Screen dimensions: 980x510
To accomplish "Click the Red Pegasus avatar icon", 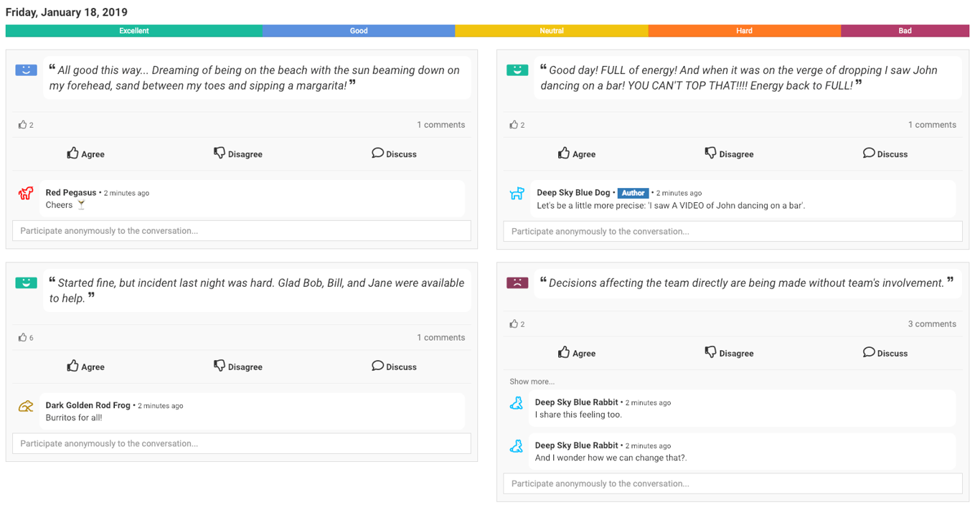I will 26,193.
